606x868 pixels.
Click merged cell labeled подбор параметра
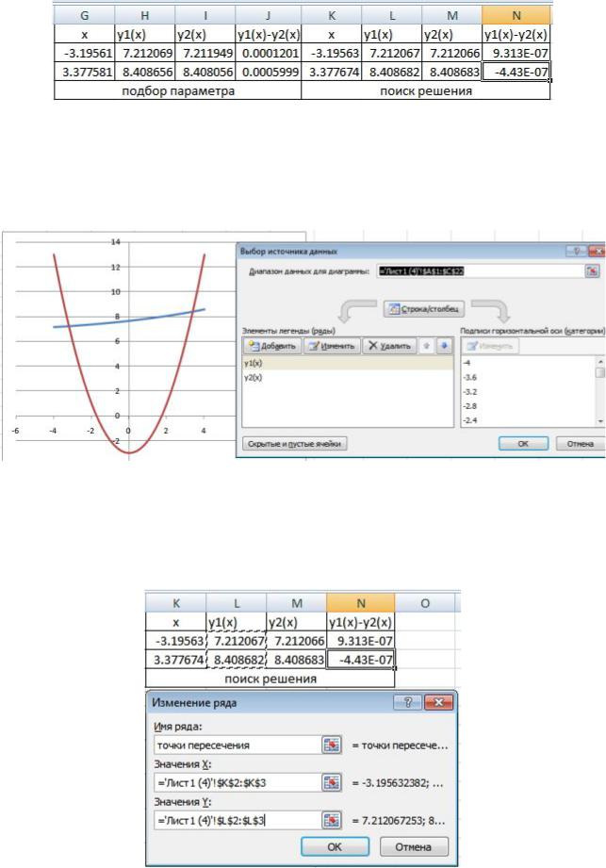coord(177,90)
